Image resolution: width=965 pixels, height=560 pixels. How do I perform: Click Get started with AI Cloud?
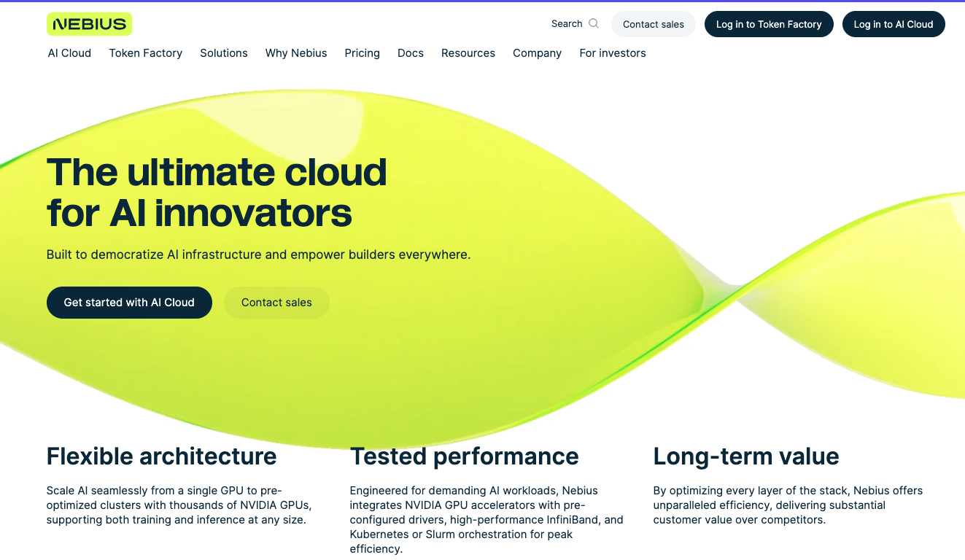tap(129, 303)
